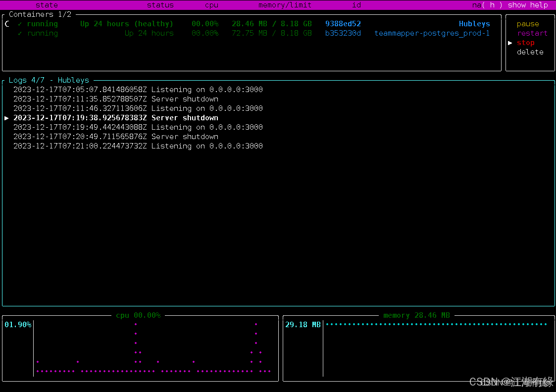Select the 07:19:49 Listening log line
The height and width of the screenshot is (392, 556).
(138, 127)
